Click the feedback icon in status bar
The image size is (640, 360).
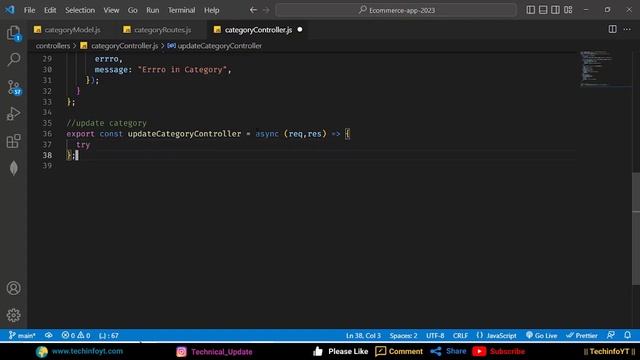click(x=611, y=336)
